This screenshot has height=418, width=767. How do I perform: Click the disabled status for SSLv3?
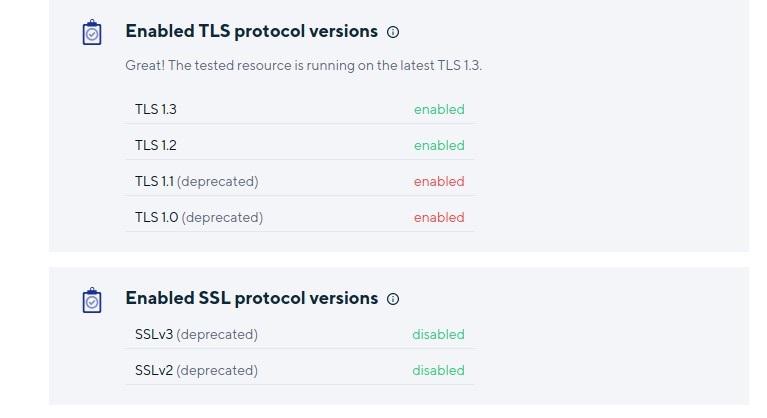438,334
